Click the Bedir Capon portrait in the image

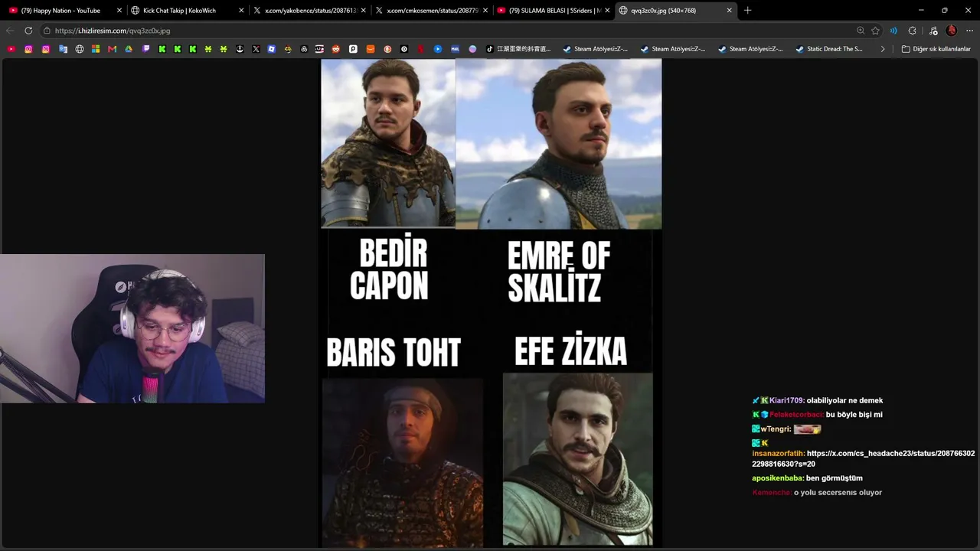388,143
